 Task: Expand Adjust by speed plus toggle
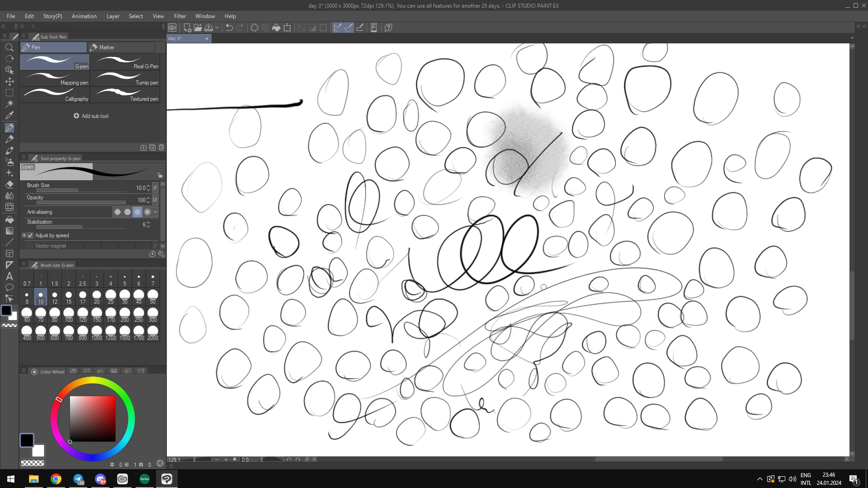tap(24, 235)
